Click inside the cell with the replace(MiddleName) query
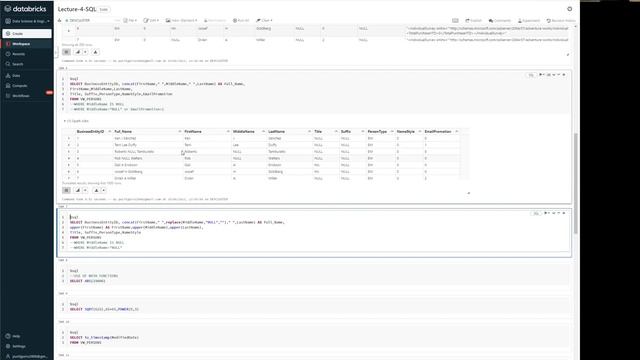The height and width of the screenshot is (360, 640). tap(314, 233)
